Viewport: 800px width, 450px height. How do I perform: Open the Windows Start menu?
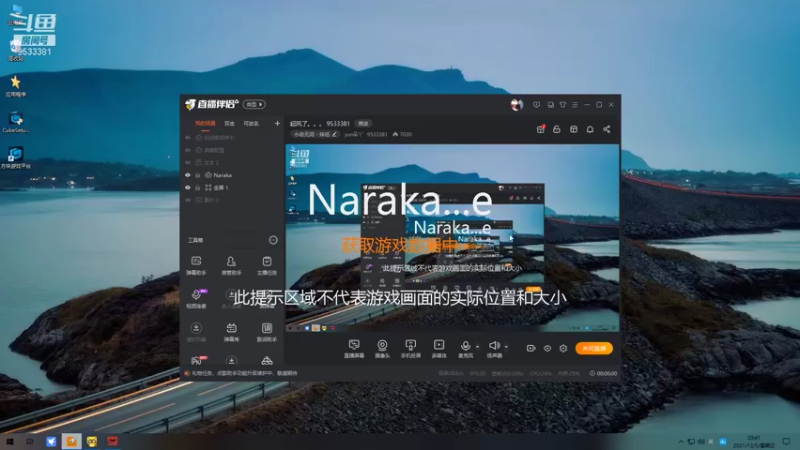pyautogui.click(x=9, y=441)
